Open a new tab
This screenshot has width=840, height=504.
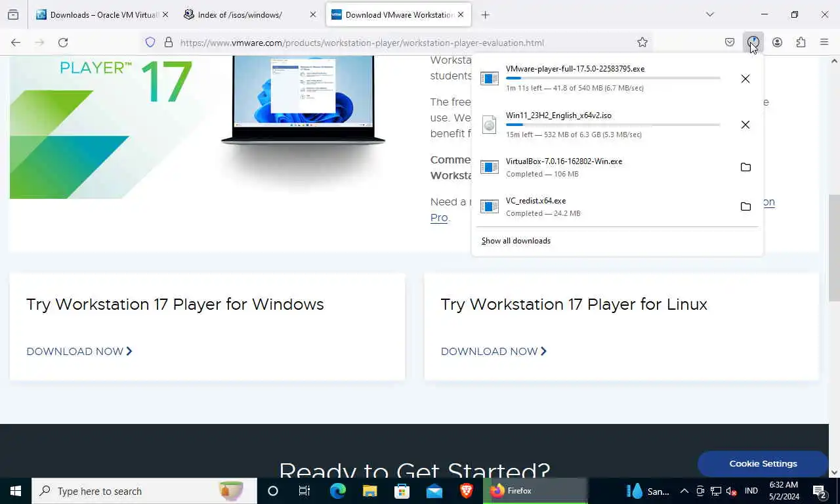[485, 14]
